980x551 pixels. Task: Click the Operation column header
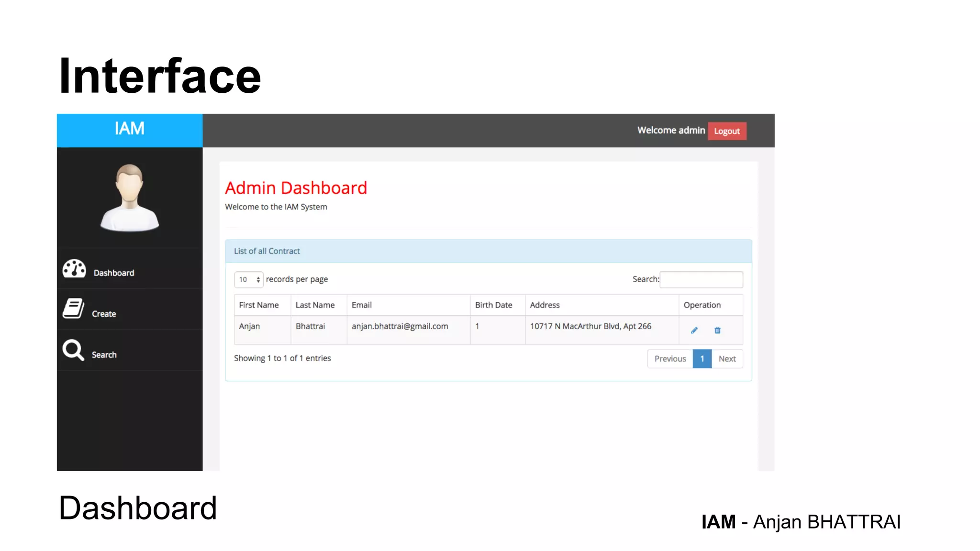[711, 305]
